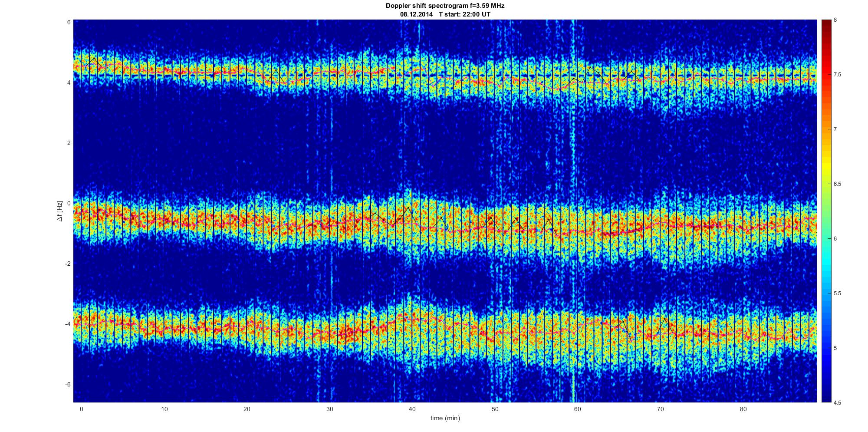The image size is (868, 432).
Task: Click colorbar tick label '8'
Action: [835, 20]
